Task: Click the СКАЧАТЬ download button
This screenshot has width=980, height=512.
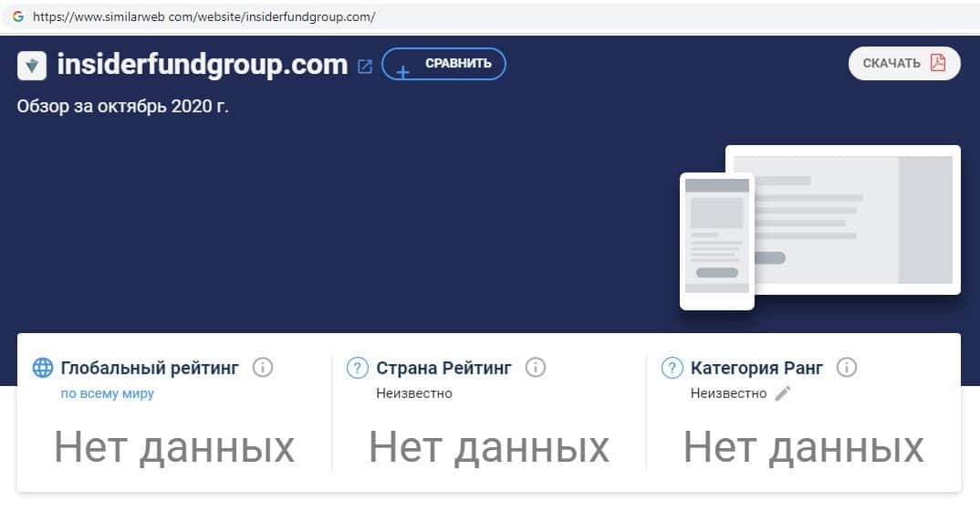Action: pos(903,63)
